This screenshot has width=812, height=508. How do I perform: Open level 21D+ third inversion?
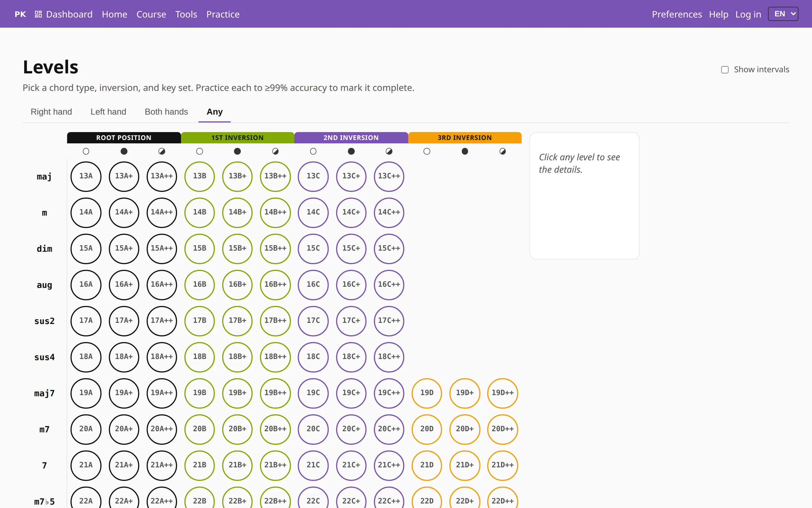[x=465, y=465]
